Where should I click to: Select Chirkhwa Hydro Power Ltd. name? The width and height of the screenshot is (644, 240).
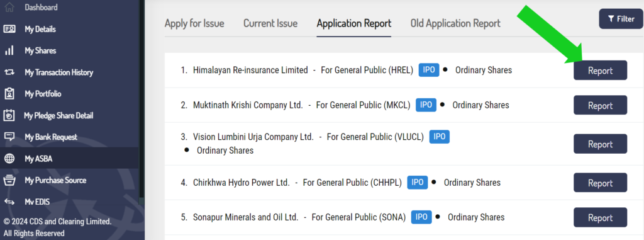(241, 183)
